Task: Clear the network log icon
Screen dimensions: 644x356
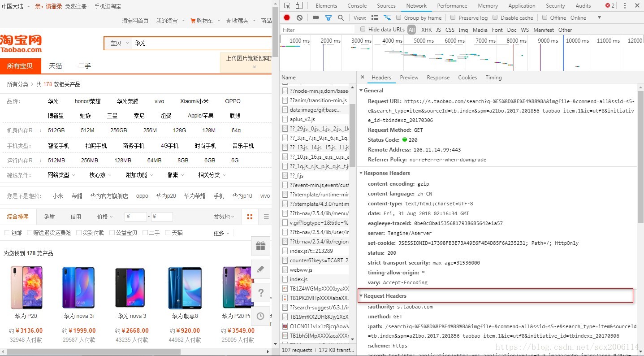Action: 299,17
